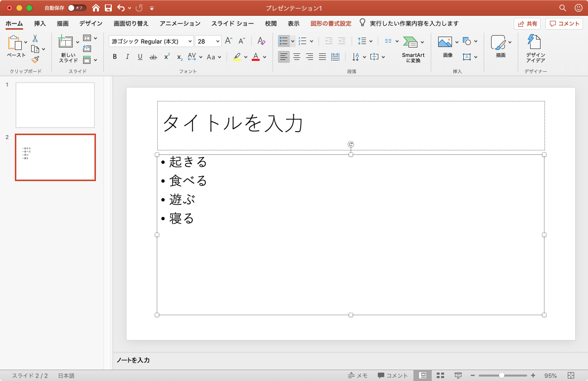Viewport: 588px width, 381px height.
Task: Open the 挿入 (Insert) tab
Action: point(40,23)
